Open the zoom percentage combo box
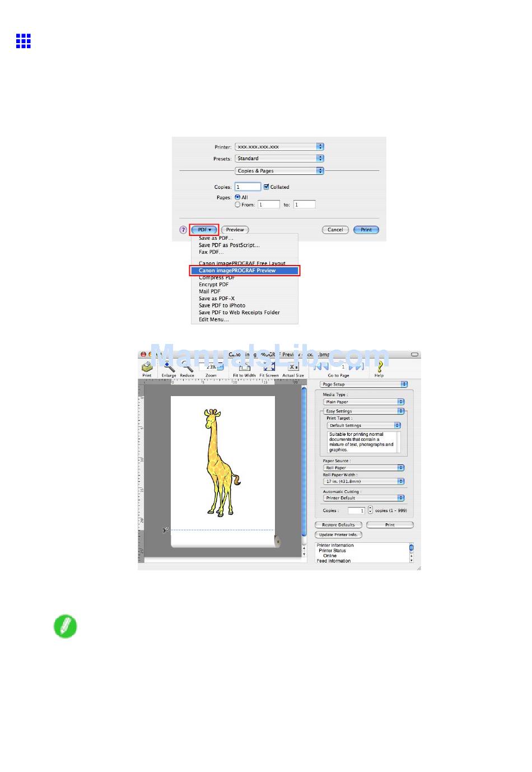The width and height of the screenshot is (532, 772). 212,367
